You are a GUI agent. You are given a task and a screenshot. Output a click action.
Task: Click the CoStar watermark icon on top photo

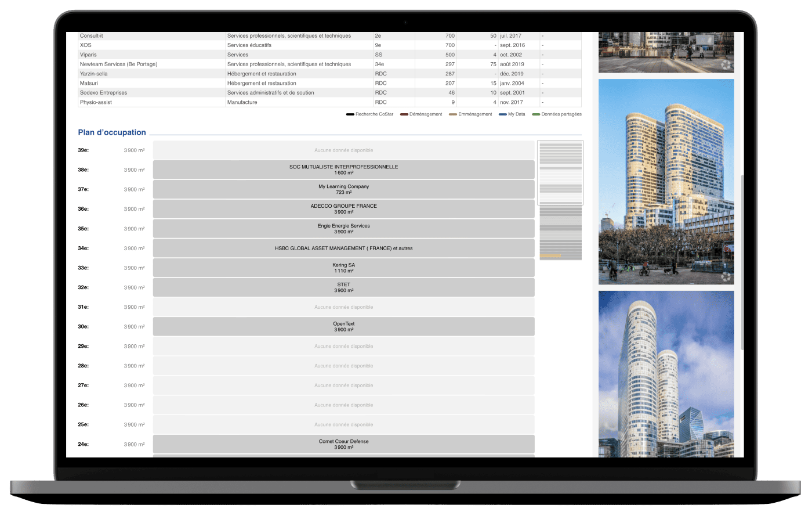(x=726, y=65)
